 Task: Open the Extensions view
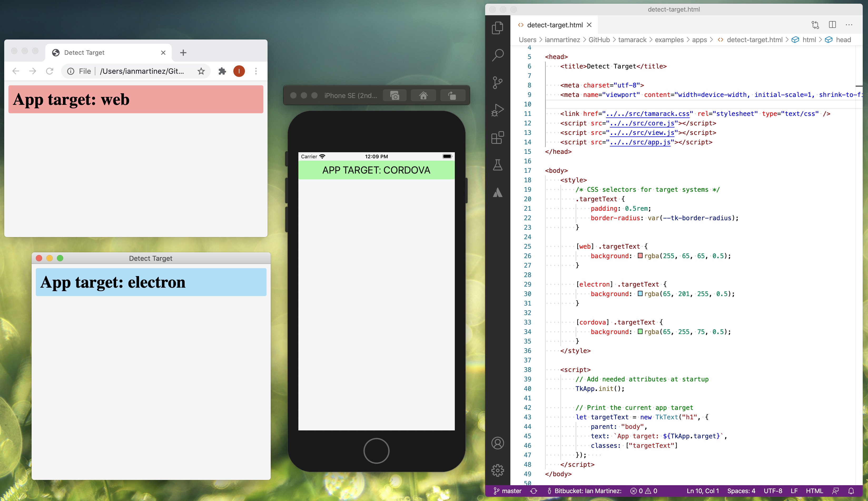pyautogui.click(x=497, y=138)
